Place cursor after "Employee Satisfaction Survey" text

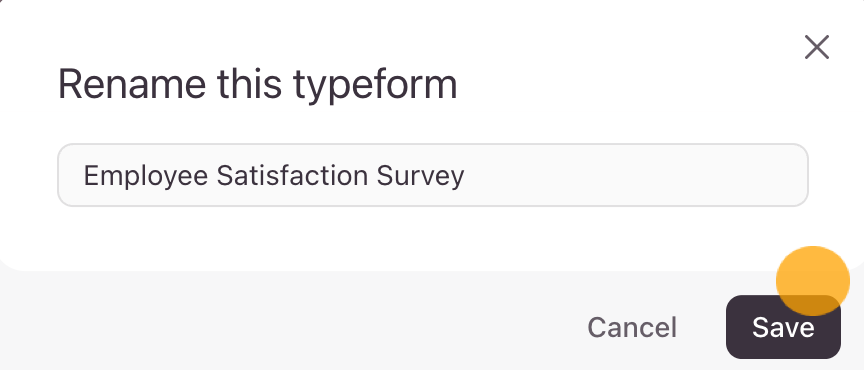tap(466, 175)
